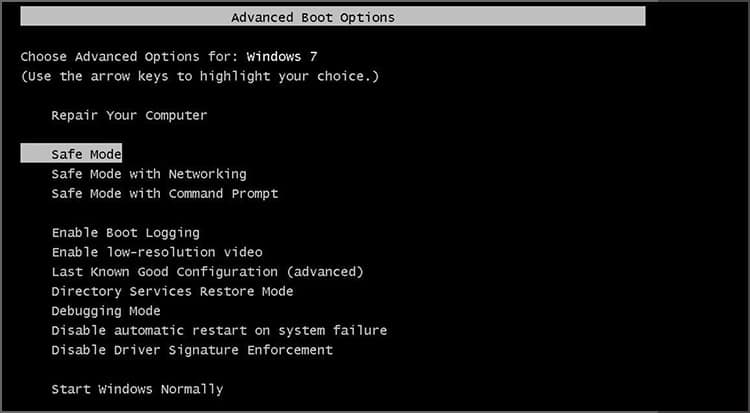Screen dimensions: 750x413
Task: Select Disable Driver Signature Enforcement
Action: 192,350
